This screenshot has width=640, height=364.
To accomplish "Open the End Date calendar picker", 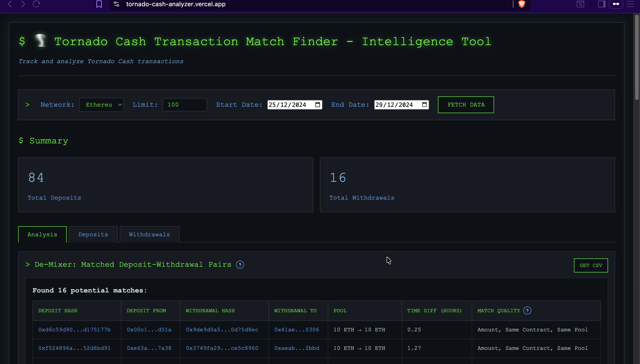I will (424, 104).
